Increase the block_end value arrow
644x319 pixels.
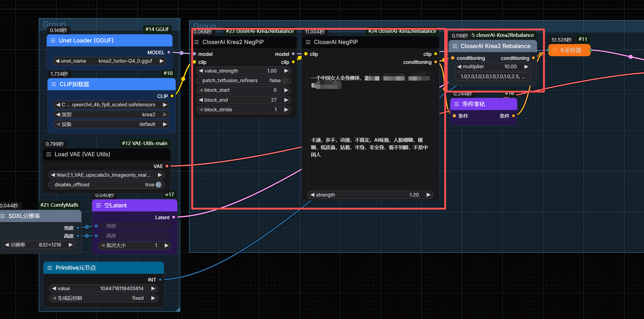click(286, 100)
